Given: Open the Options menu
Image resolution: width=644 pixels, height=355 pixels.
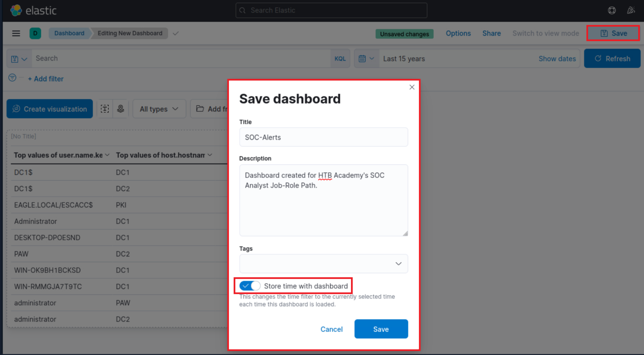Looking at the screenshot, I should (458, 33).
